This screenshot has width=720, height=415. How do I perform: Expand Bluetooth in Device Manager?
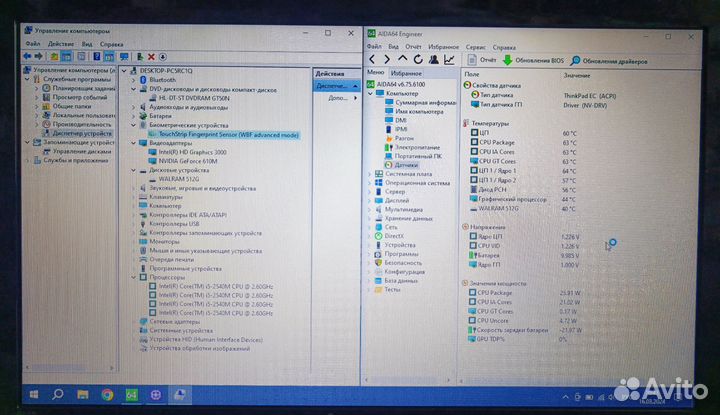134,80
